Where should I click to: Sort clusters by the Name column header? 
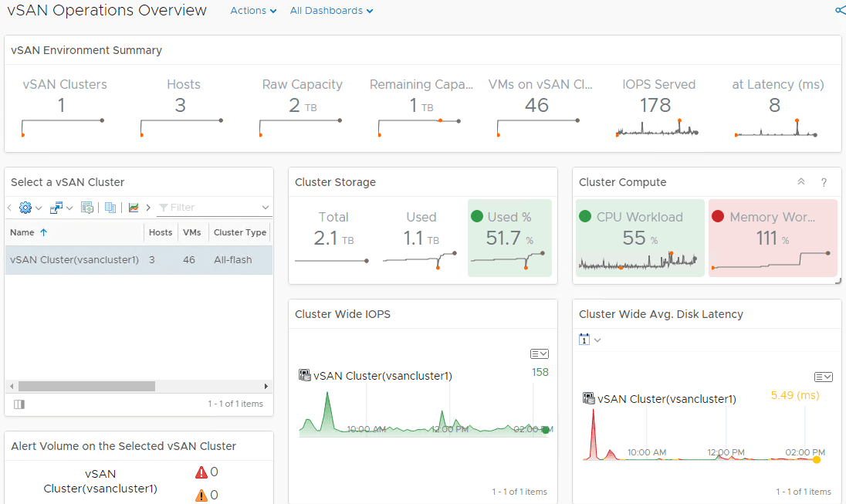(22, 232)
